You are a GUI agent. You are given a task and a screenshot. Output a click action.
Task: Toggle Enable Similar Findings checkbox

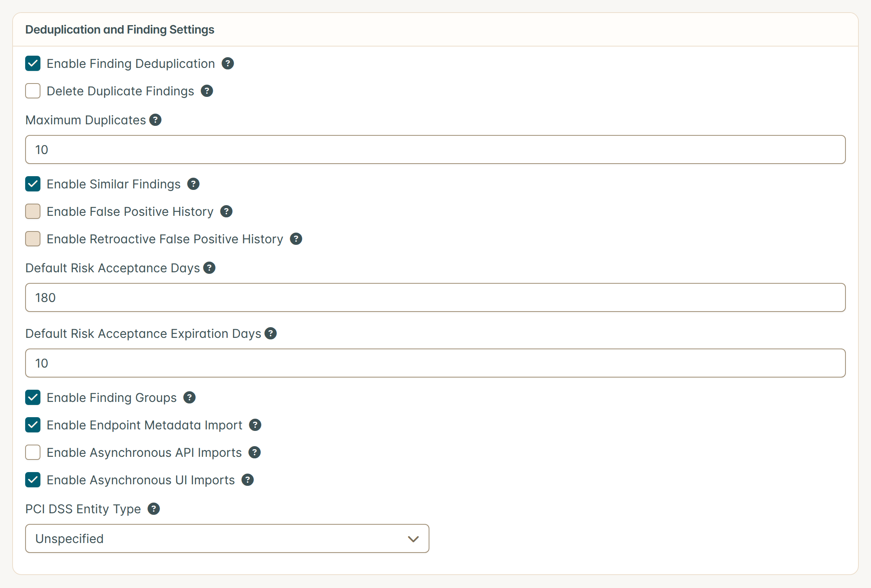click(x=33, y=184)
